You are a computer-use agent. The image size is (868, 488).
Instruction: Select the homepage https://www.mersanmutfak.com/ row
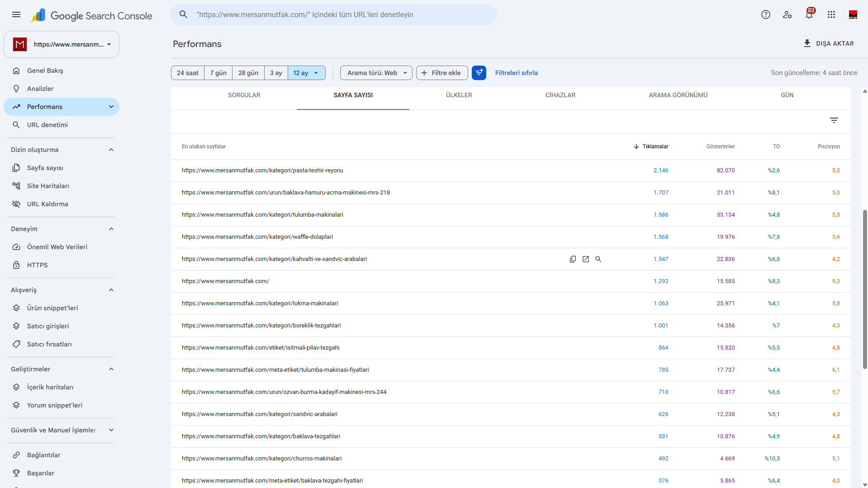tap(511, 281)
